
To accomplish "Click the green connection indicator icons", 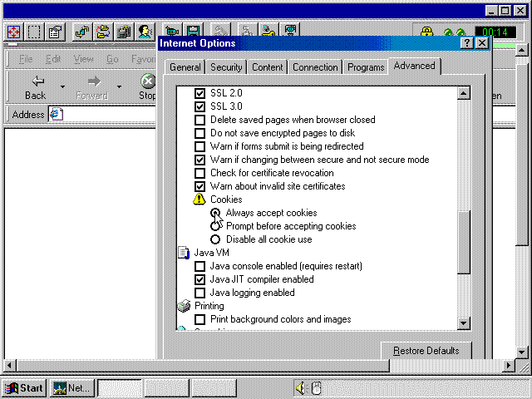I will pos(454,33).
